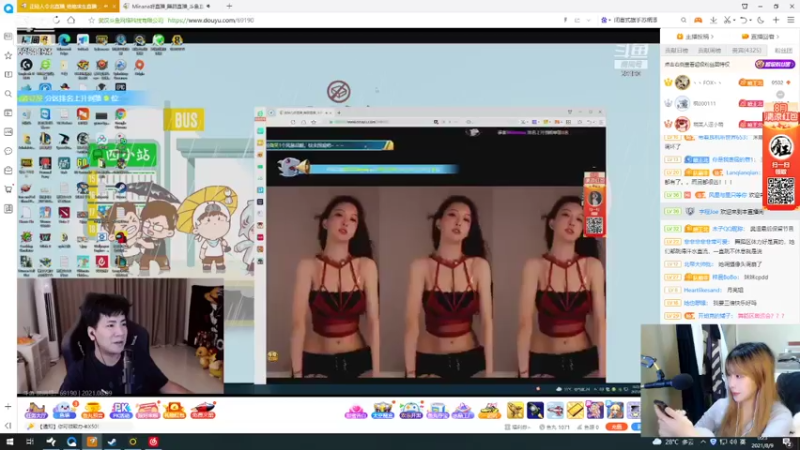Click the purple fan badge button

(775, 64)
